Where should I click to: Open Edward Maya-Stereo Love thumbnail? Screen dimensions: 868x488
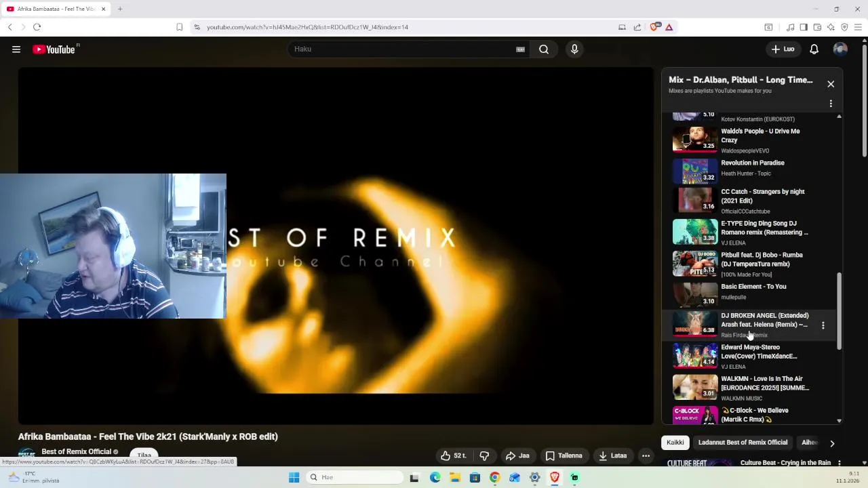[x=695, y=356]
